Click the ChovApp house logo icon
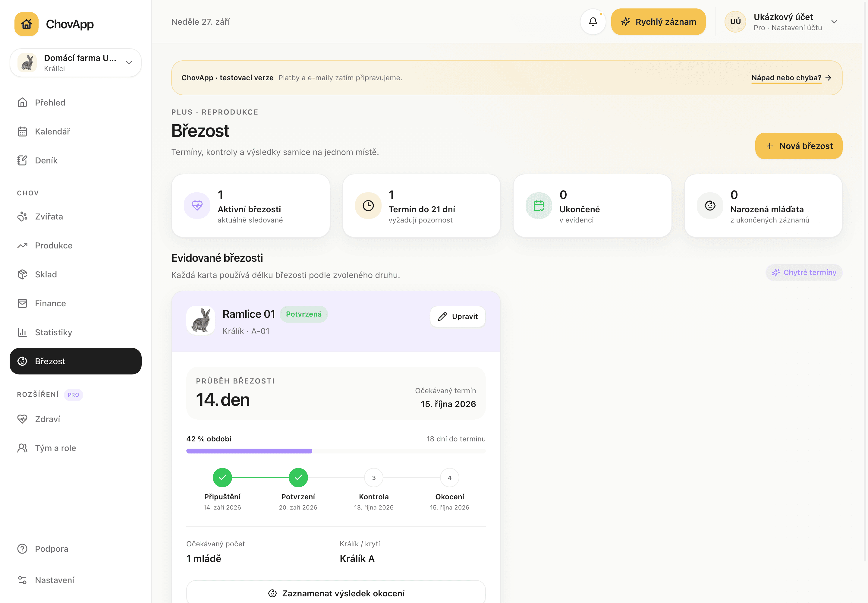Screen dimensions: 868x603 [x=27, y=24]
